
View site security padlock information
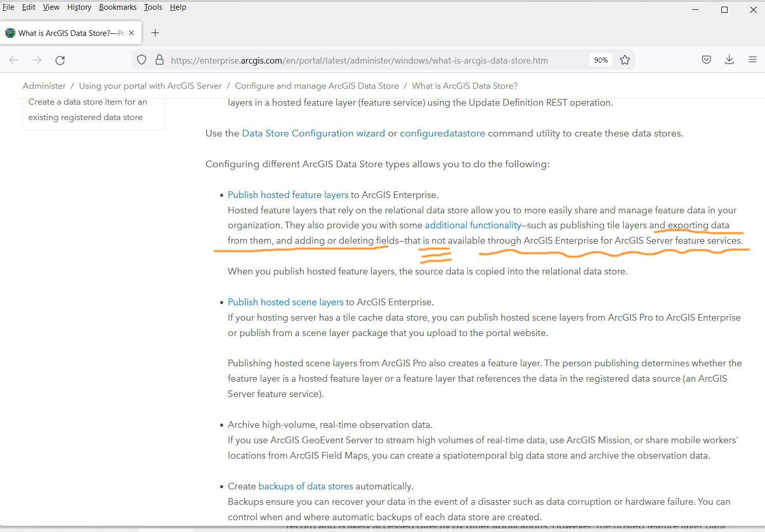[160, 60]
